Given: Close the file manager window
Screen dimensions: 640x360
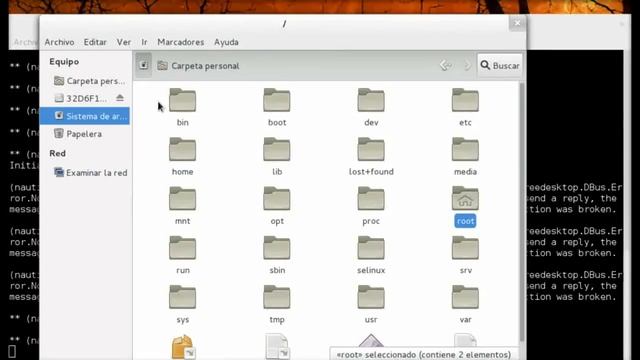Looking at the screenshot, I should click(517, 23).
